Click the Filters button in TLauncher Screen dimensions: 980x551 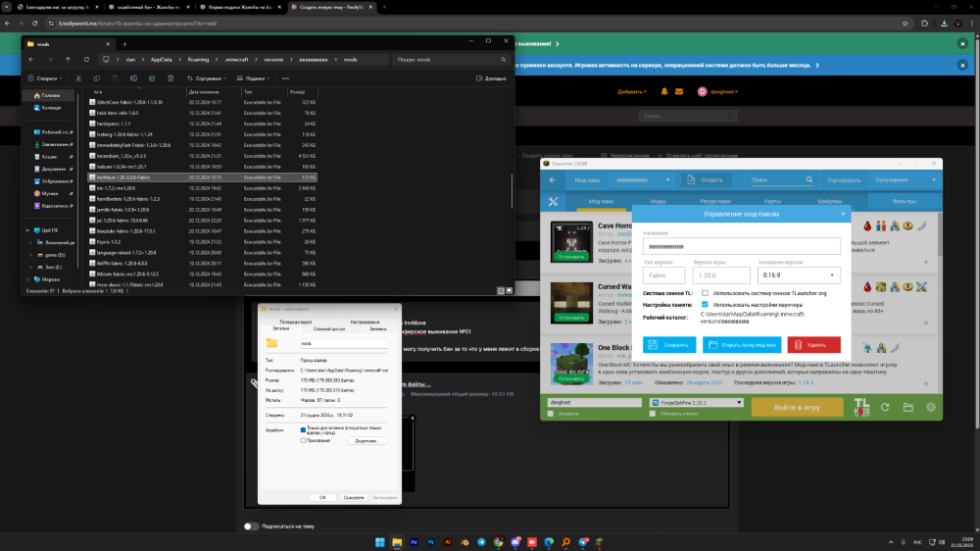point(905,201)
